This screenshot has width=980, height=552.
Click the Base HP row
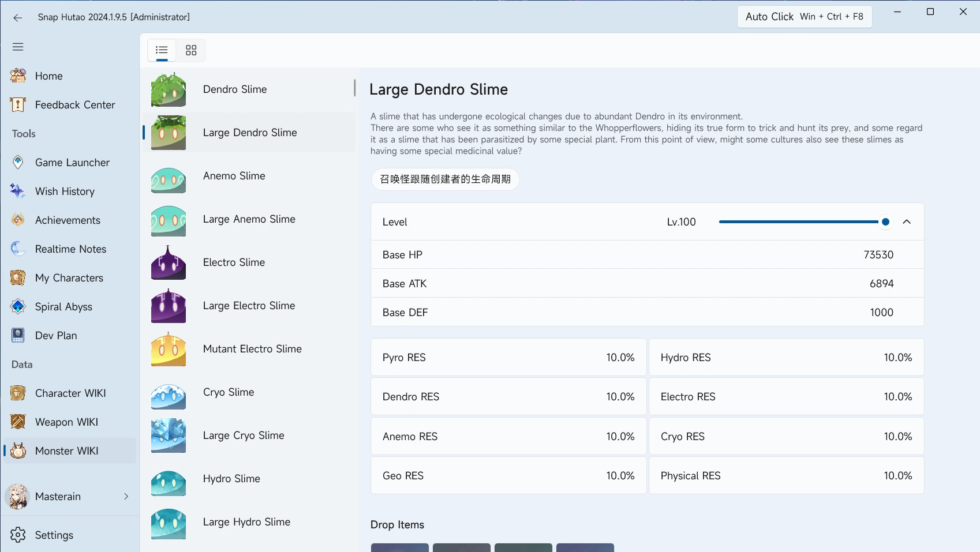tap(647, 255)
